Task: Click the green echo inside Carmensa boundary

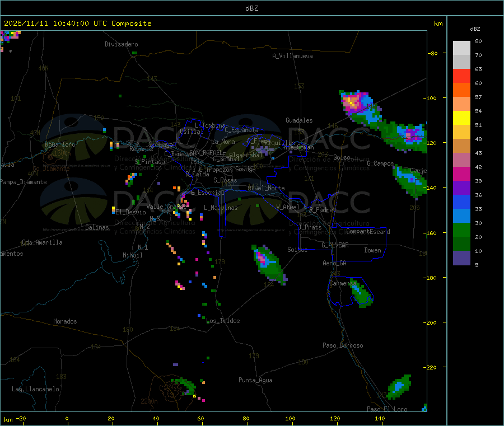Action: coord(361,293)
